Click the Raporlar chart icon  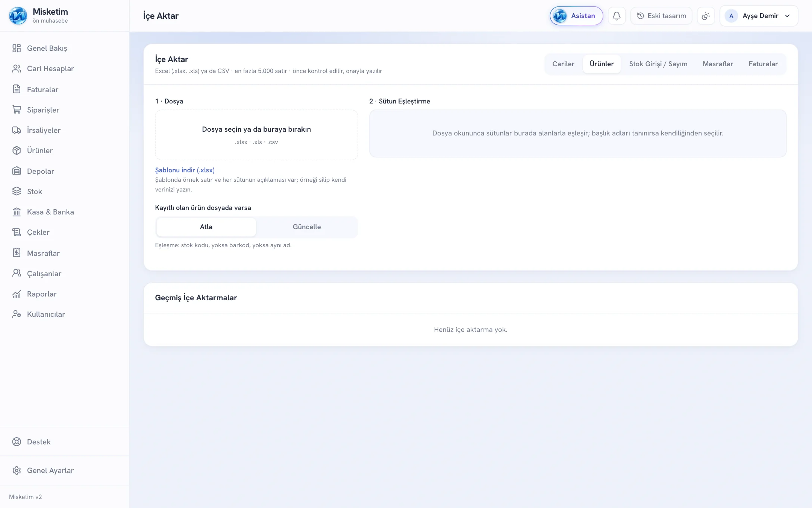pos(17,294)
